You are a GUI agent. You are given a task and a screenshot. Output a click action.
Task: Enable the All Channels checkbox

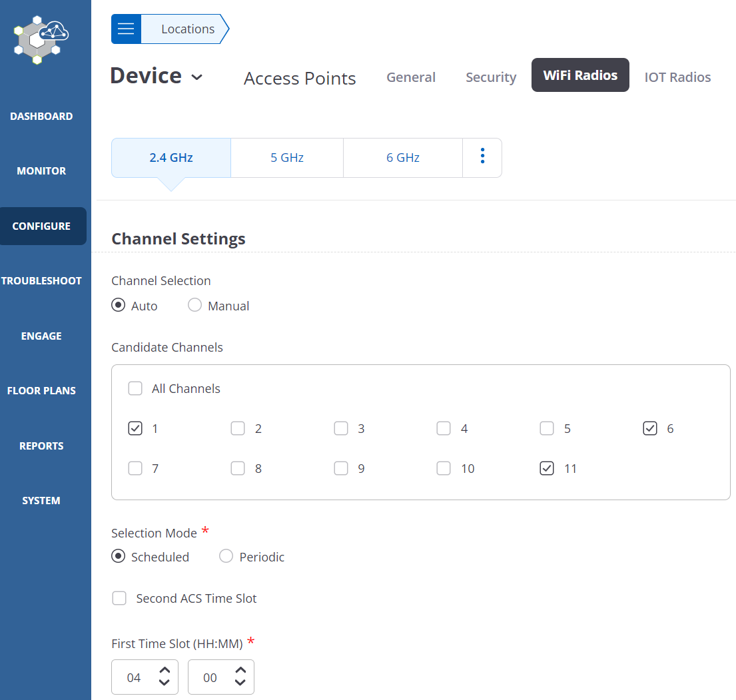point(135,388)
